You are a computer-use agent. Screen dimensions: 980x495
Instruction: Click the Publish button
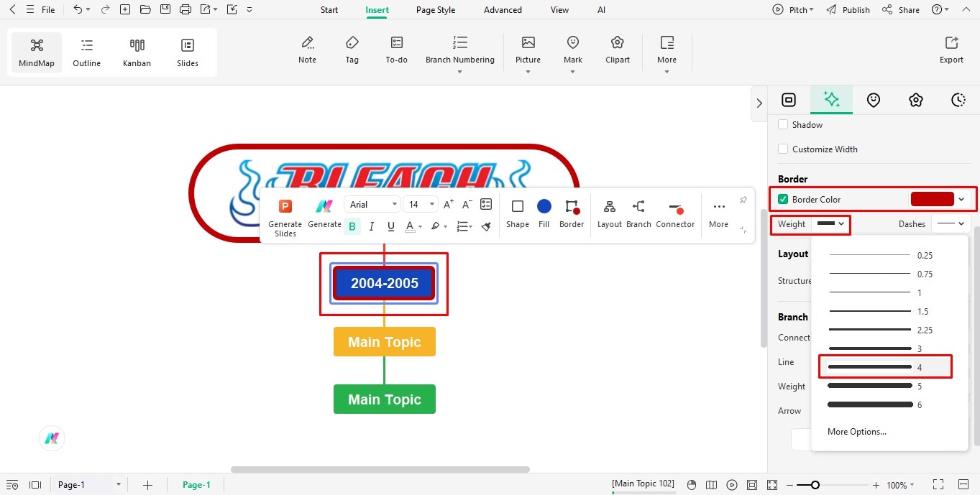click(848, 10)
